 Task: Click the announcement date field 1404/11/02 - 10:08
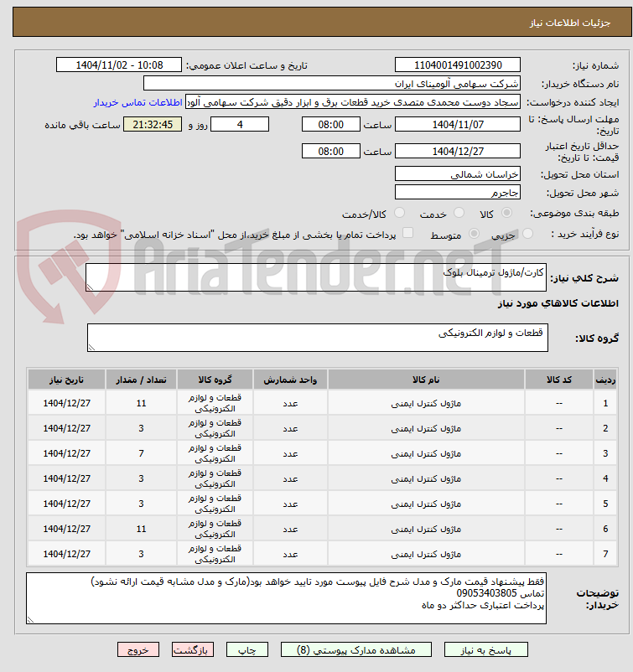(x=119, y=65)
